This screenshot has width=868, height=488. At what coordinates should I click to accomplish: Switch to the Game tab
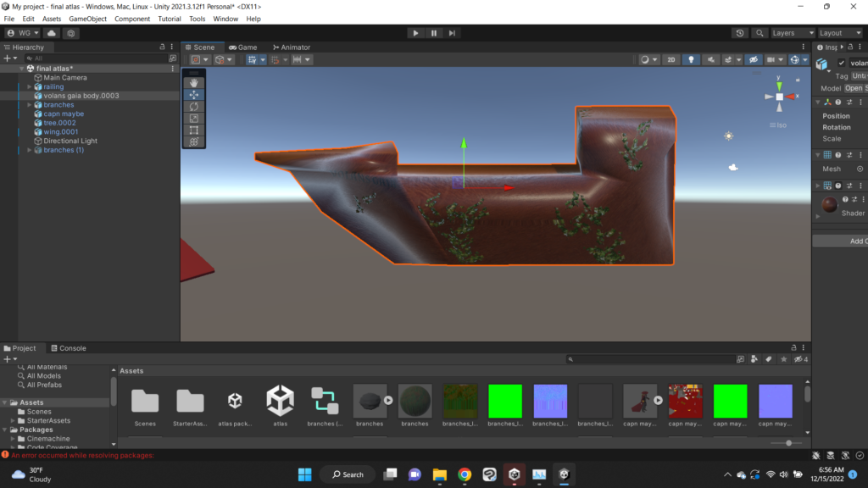point(243,47)
